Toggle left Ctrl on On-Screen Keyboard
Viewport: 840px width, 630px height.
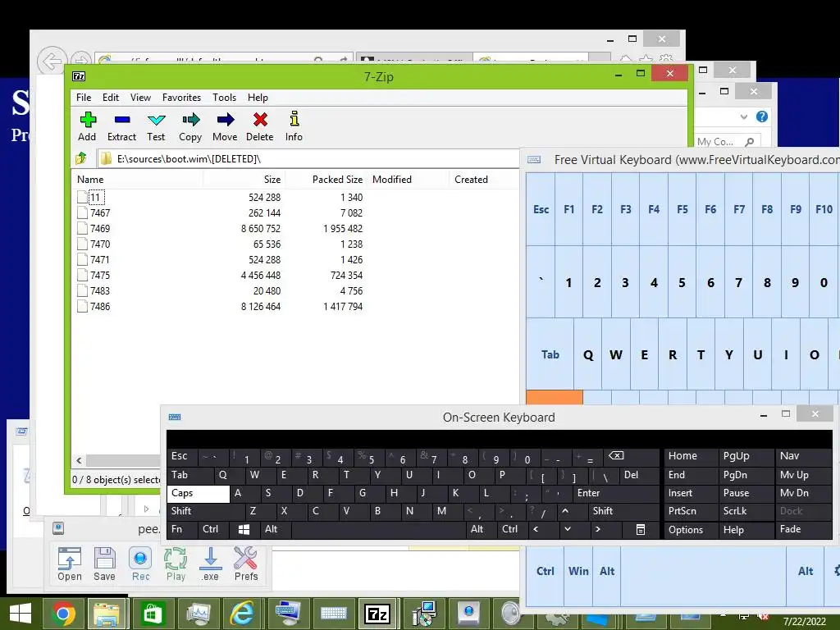point(213,529)
